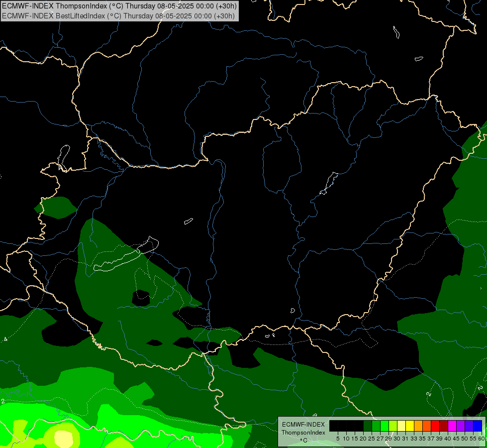
Task: Click the legend value label 5
Action: point(338,439)
